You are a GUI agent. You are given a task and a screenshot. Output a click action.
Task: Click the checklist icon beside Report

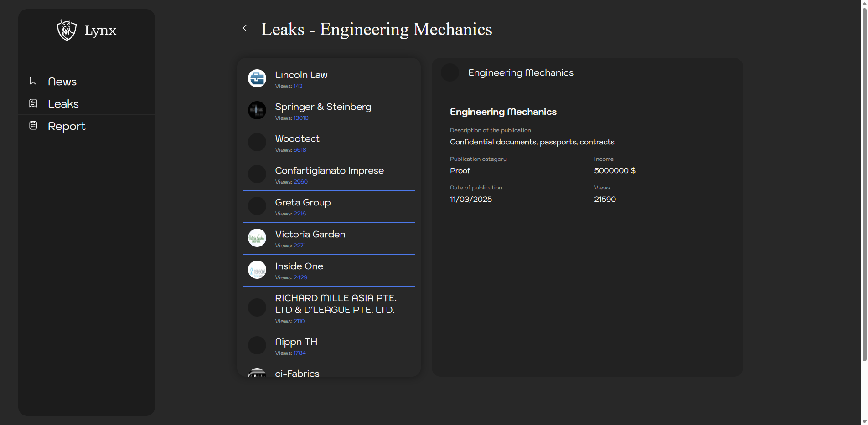[x=33, y=126]
